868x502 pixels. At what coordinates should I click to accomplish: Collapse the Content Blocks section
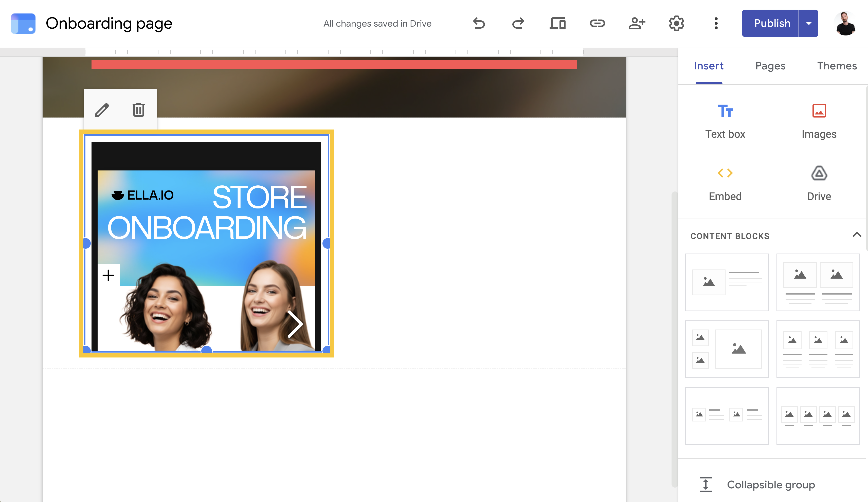857,235
